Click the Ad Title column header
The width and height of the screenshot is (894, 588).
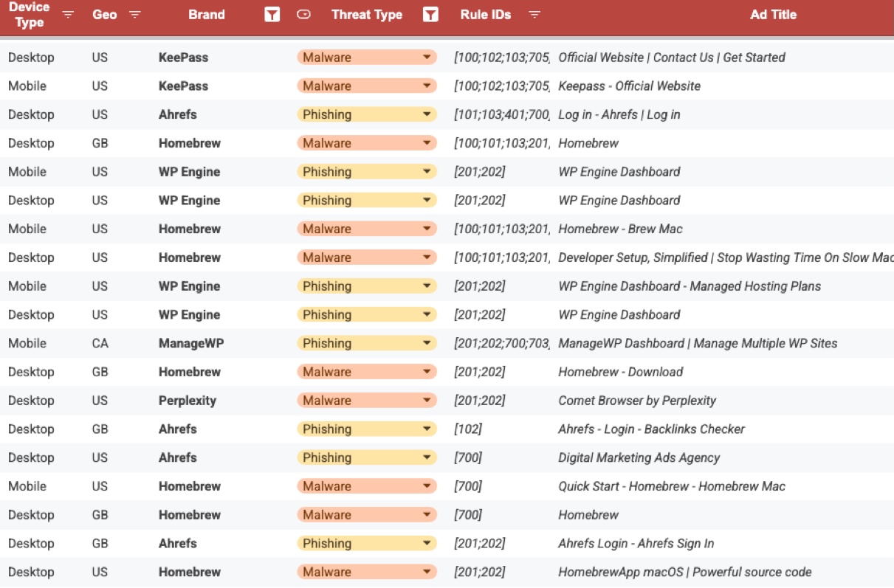tap(773, 15)
